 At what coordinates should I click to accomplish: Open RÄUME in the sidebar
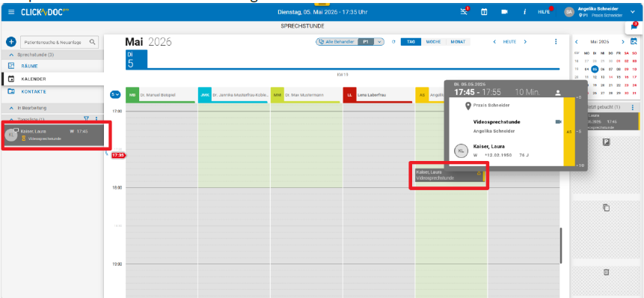(x=30, y=66)
